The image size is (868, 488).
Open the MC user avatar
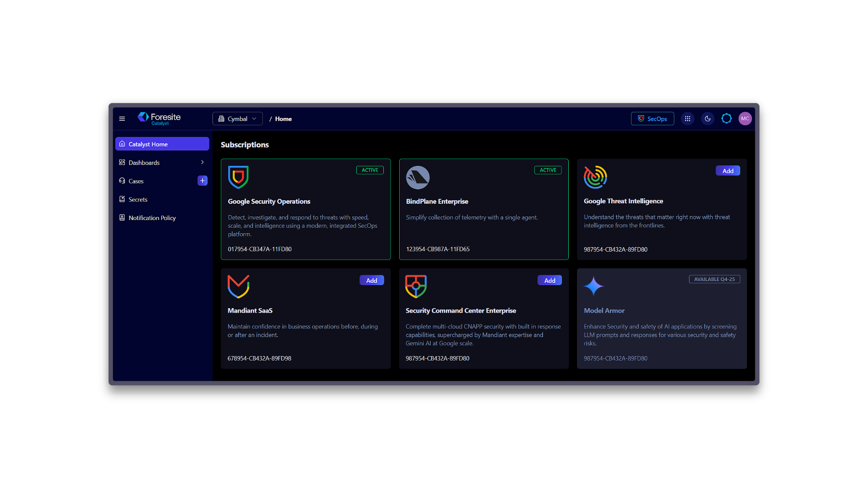pyautogui.click(x=745, y=118)
